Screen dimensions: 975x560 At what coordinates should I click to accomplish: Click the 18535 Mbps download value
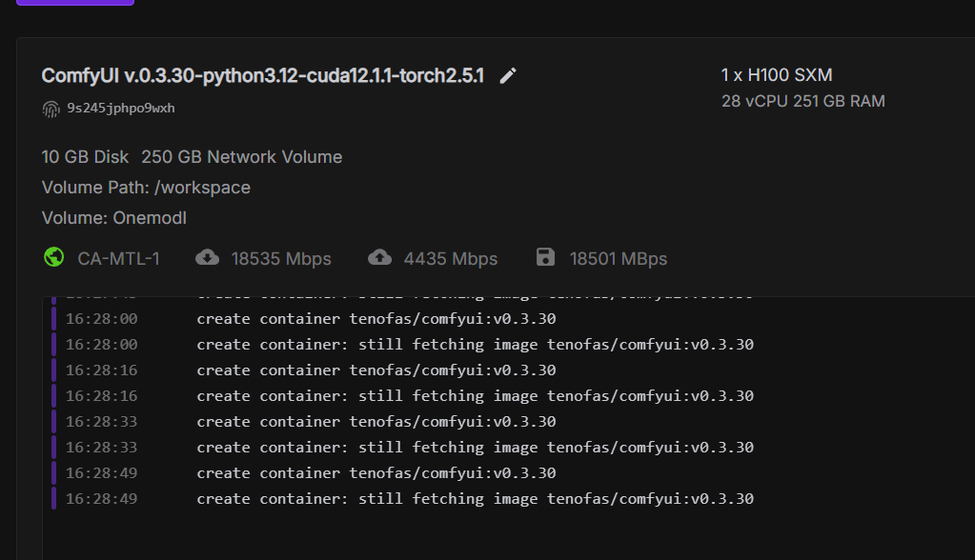(281, 259)
